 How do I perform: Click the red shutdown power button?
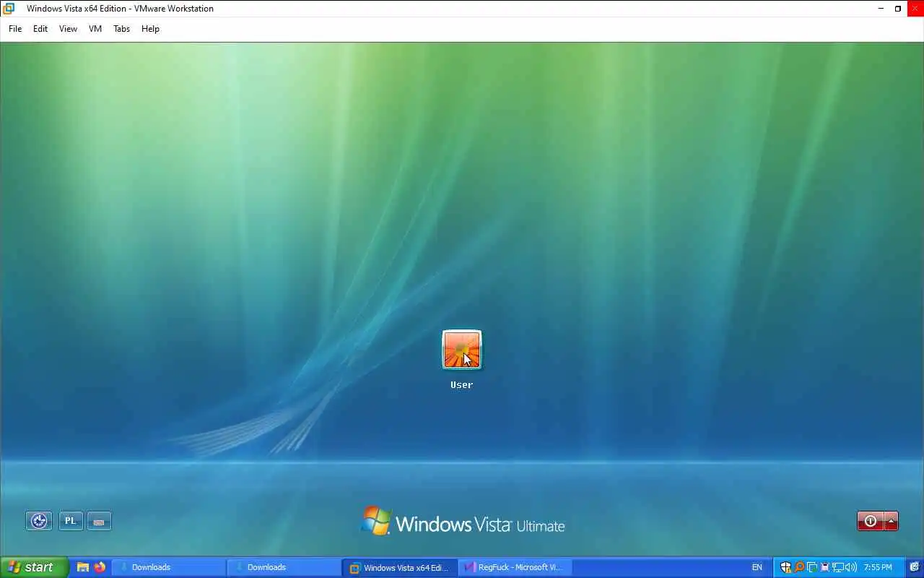point(871,521)
